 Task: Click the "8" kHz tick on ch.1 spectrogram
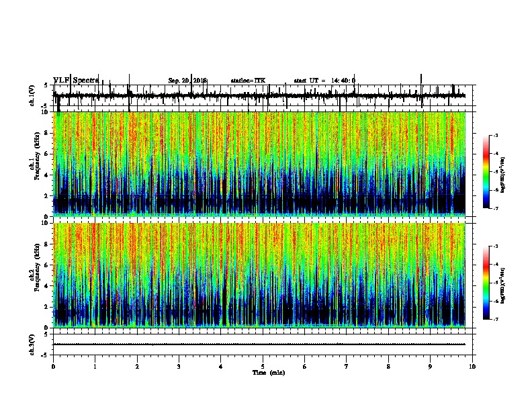[x=46, y=133]
